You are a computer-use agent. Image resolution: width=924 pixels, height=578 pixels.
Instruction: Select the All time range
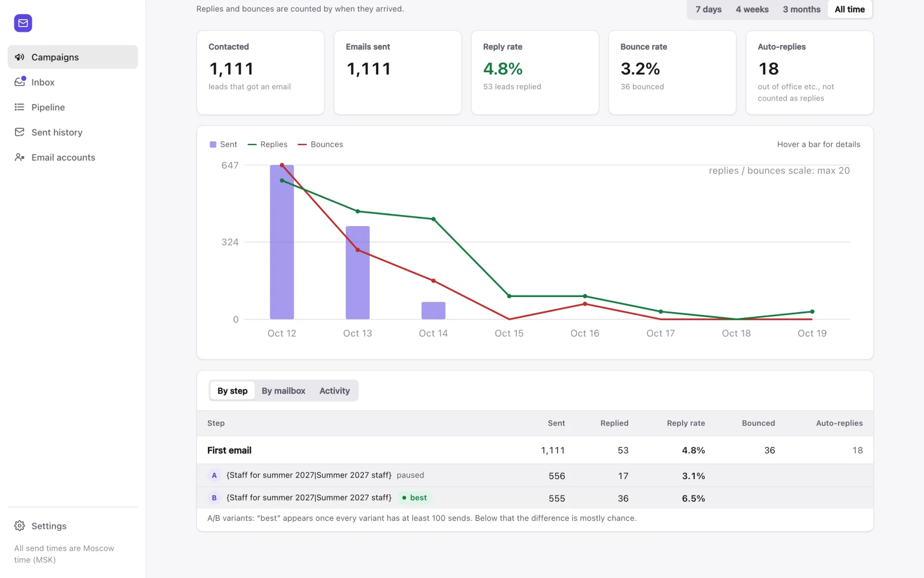pyautogui.click(x=850, y=9)
